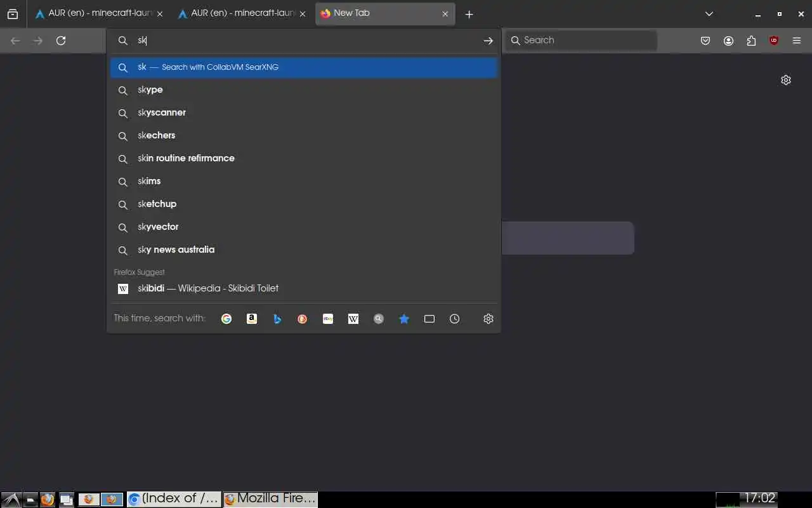Expand the list all tabs chevron
Image resolution: width=812 pixels, height=508 pixels.
click(709, 14)
